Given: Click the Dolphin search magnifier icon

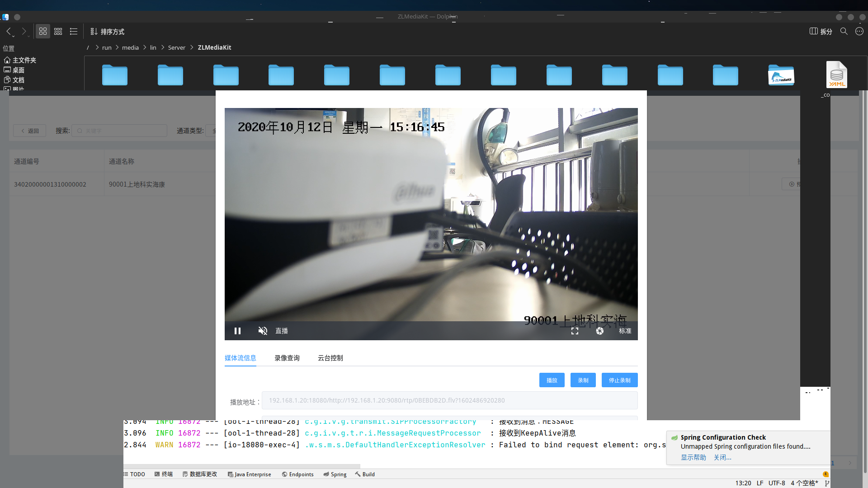Looking at the screenshot, I should tap(844, 31).
